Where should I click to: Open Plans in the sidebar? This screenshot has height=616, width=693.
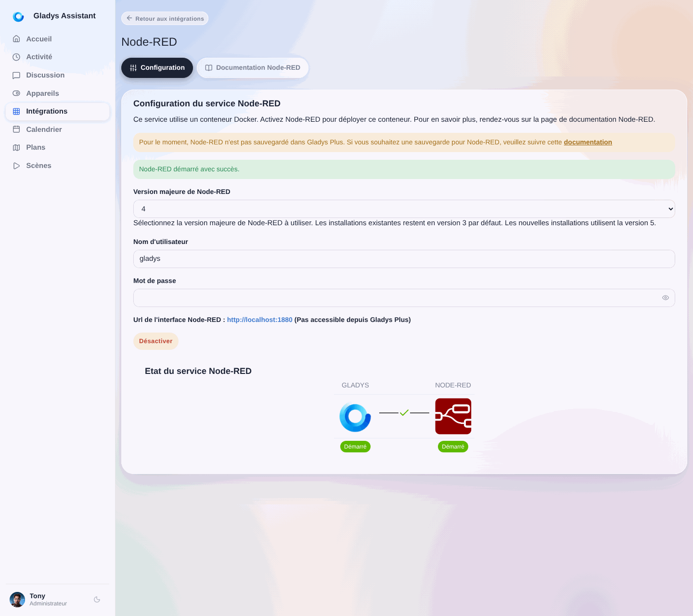coord(58,147)
